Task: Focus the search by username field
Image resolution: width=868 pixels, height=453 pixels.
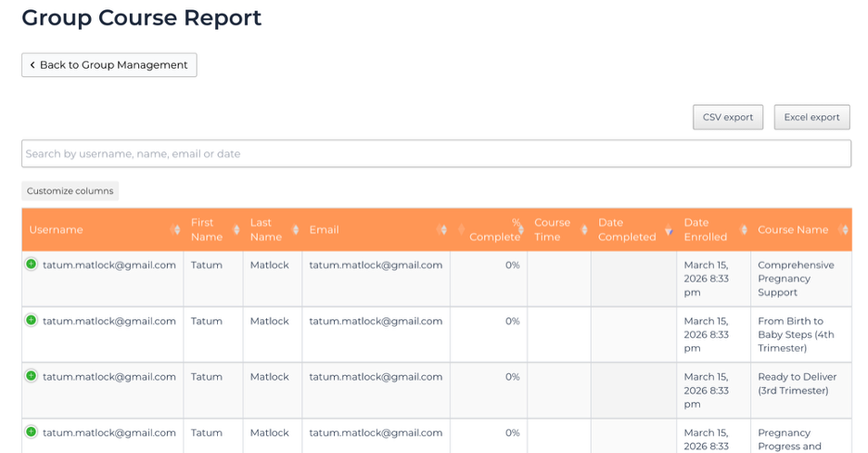Action: pyautogui.click(x=436, y=153)
